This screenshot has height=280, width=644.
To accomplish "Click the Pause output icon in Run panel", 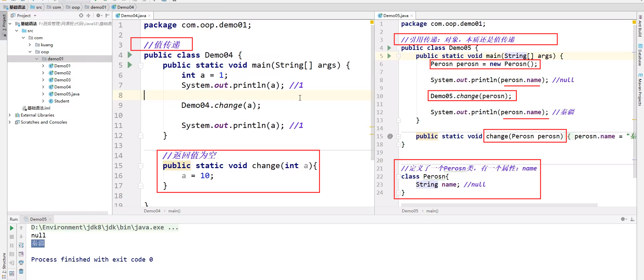I will (12, 246).
